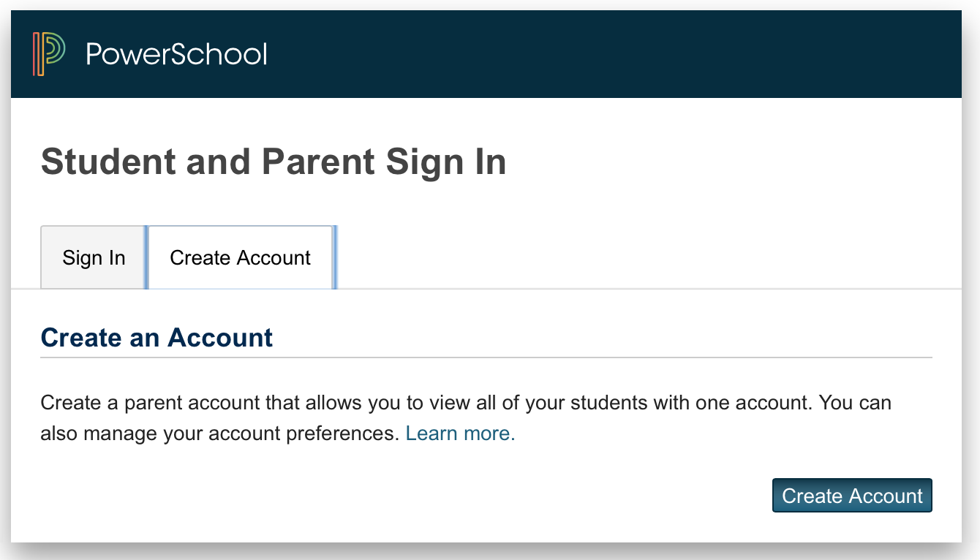
Task: Click the parent account description paragraph
Action: 466,418
